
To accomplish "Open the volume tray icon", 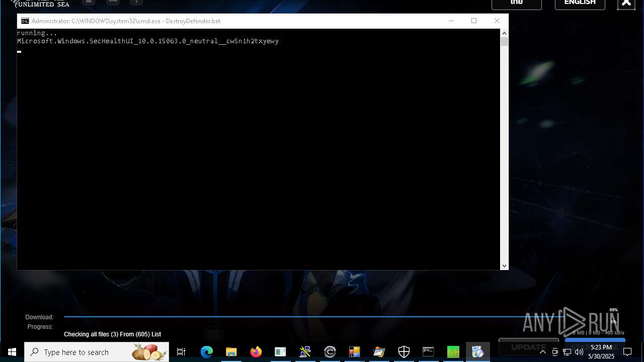I will (579, 352).
